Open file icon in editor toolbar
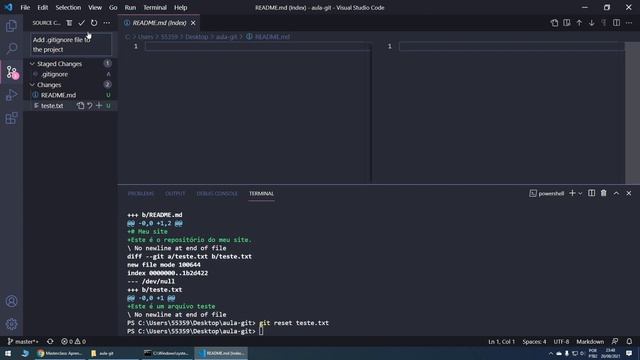 coord(554,23)
